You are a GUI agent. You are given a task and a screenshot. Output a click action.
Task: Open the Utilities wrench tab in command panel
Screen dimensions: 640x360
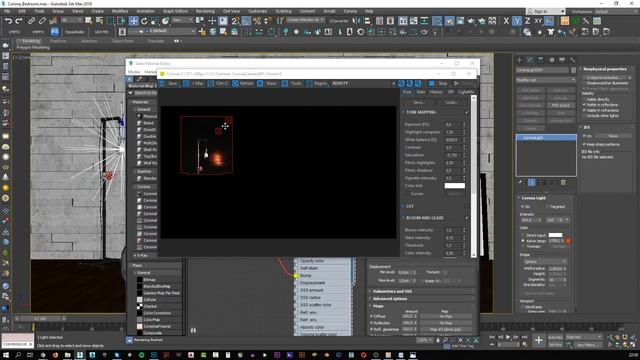coord(573,60)
